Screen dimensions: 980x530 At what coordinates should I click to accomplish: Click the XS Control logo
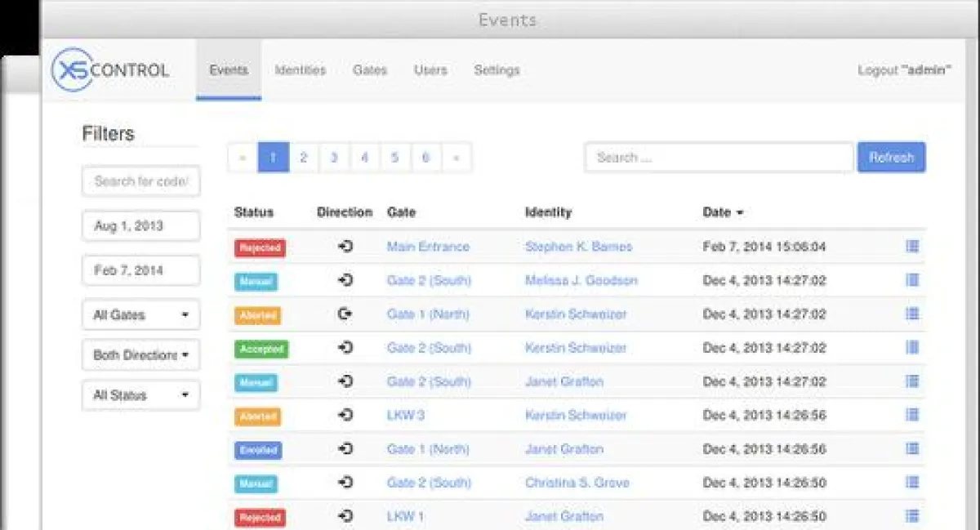[x=110, y=70]
